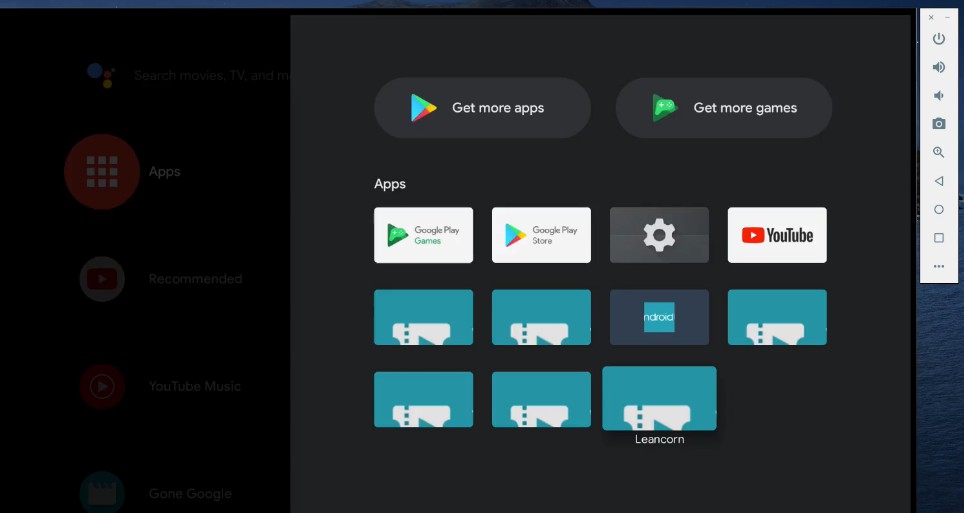Click the Get more games button
This screenshot has width=964, height=513.
pos(724,108)
